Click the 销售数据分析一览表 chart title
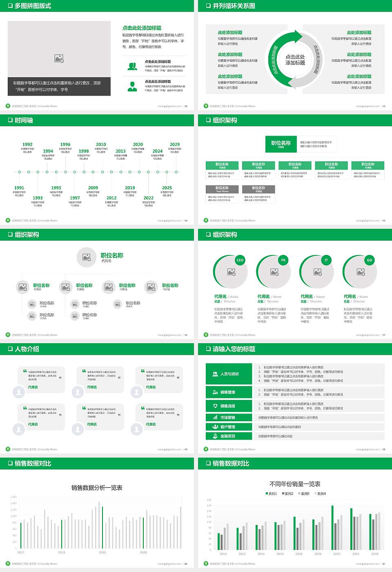The width and height of the screenshot is (392, 572). coord(97,487)
